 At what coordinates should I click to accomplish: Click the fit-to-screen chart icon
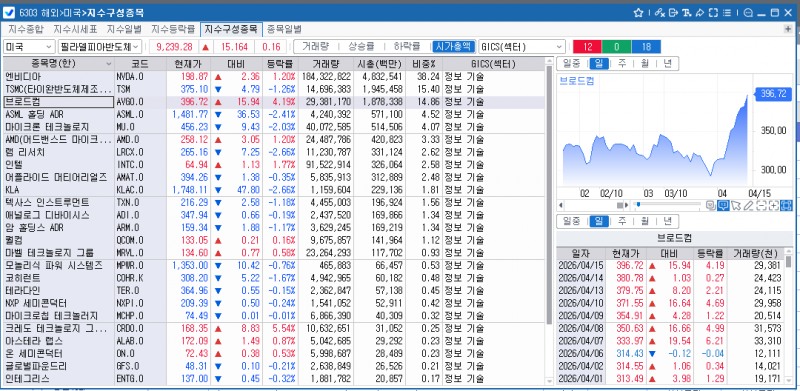(786, 205)
